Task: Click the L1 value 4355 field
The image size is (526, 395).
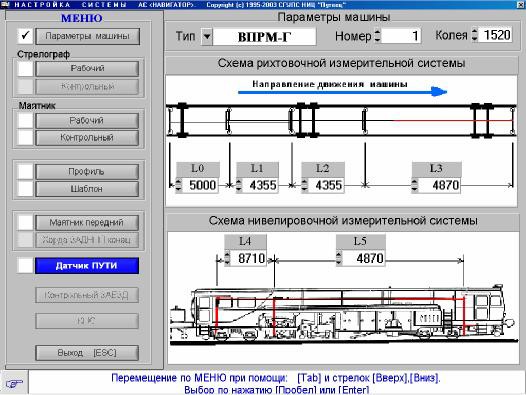Action: [x=260, y=185]
